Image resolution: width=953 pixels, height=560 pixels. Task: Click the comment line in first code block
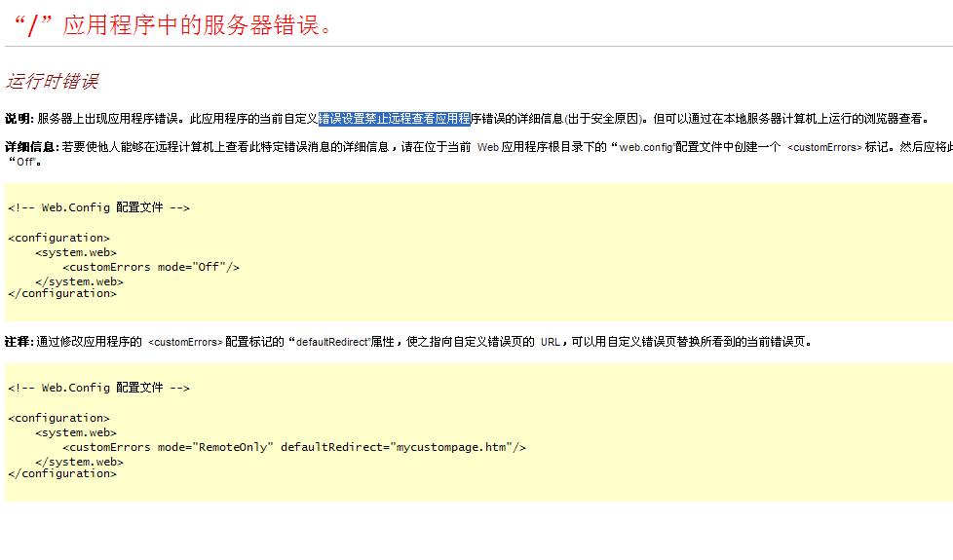pos(98,207)
